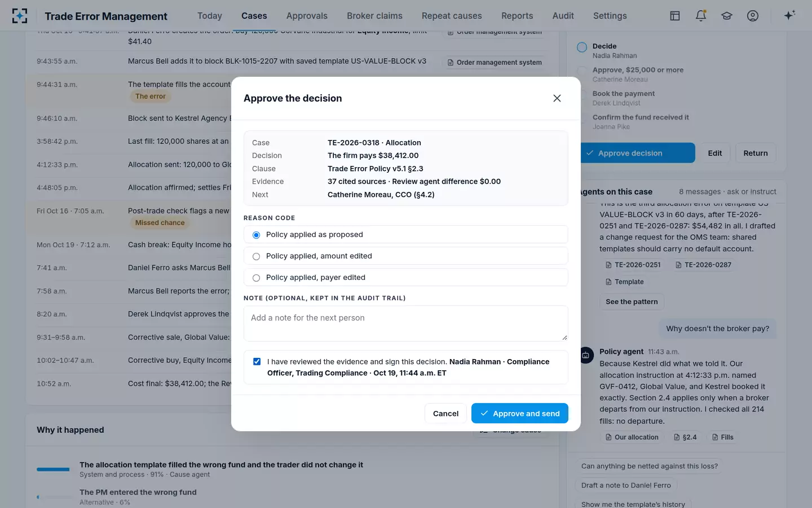Image resolution: width=812 pixels, height=508 pixels.
Task: Open the Cases tab
Action: 254,16
